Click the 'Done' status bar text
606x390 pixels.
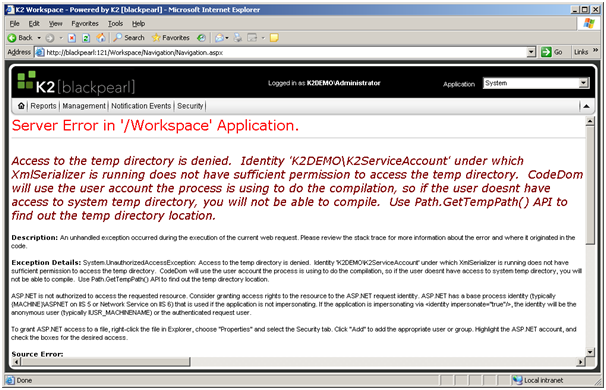coord(24,381)
